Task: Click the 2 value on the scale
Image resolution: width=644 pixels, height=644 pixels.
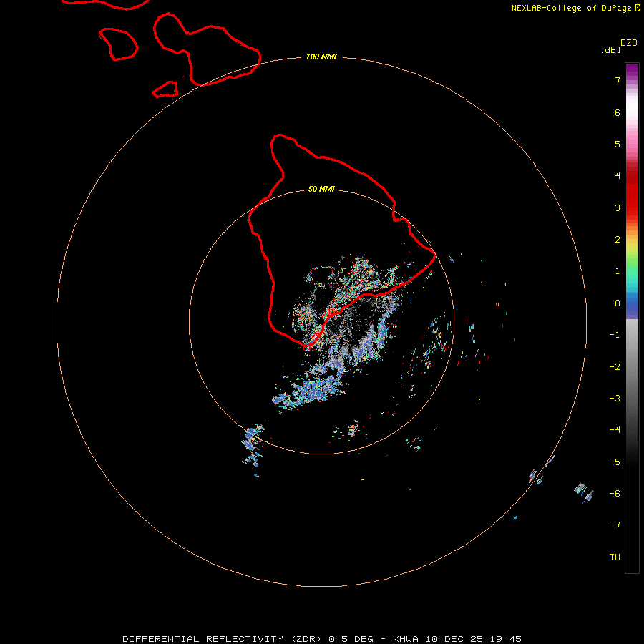Action: click(618, 240)
